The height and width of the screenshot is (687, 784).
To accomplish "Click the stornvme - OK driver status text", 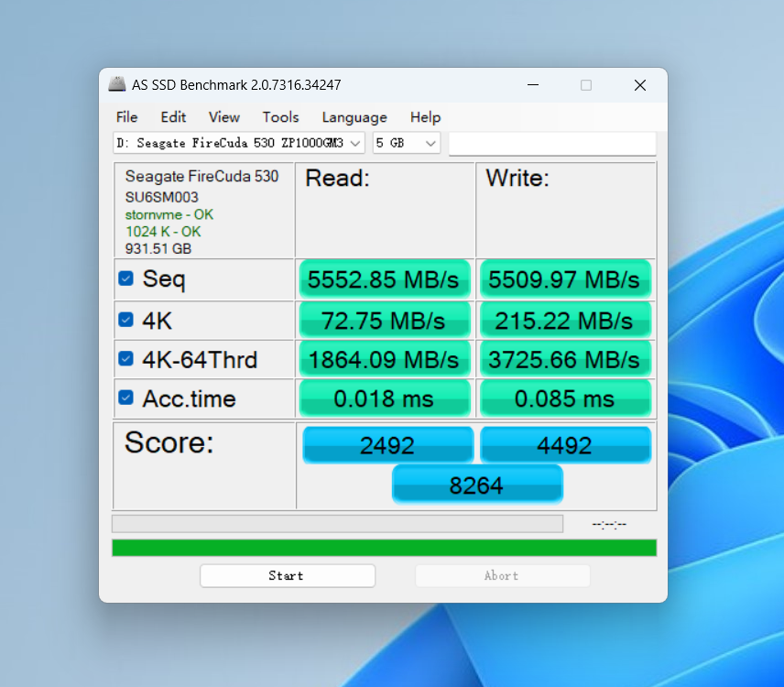I will 169,214.
